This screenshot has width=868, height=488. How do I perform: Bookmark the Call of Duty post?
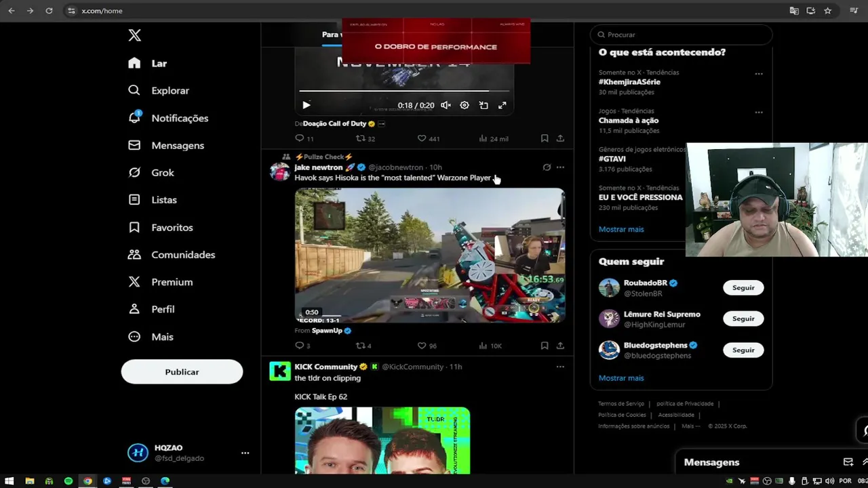tap(545, 138)
